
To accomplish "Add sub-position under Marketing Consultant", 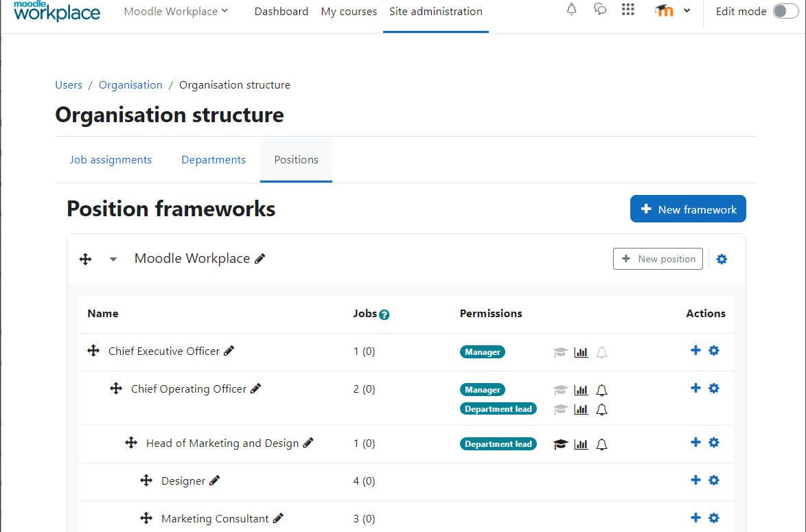I will click(695, 518).
